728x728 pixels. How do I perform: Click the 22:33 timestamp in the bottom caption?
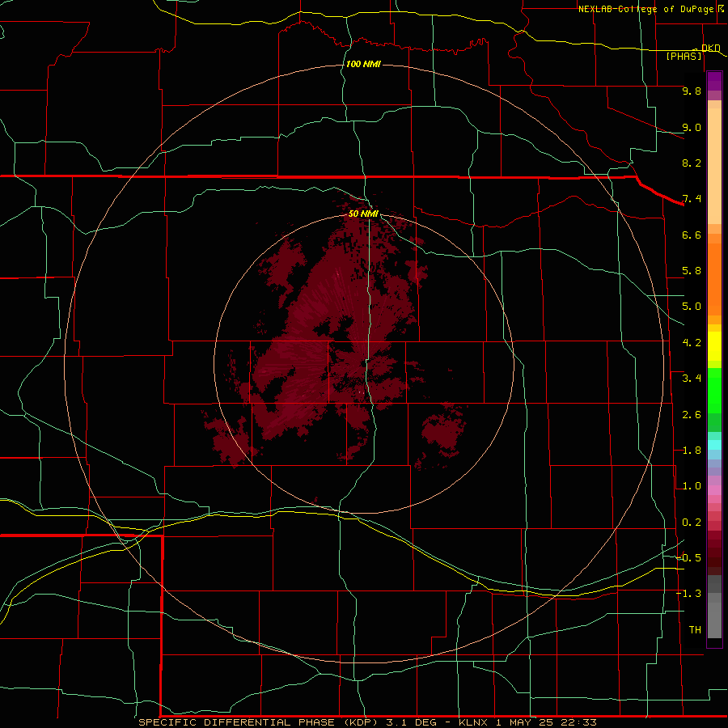578,722
